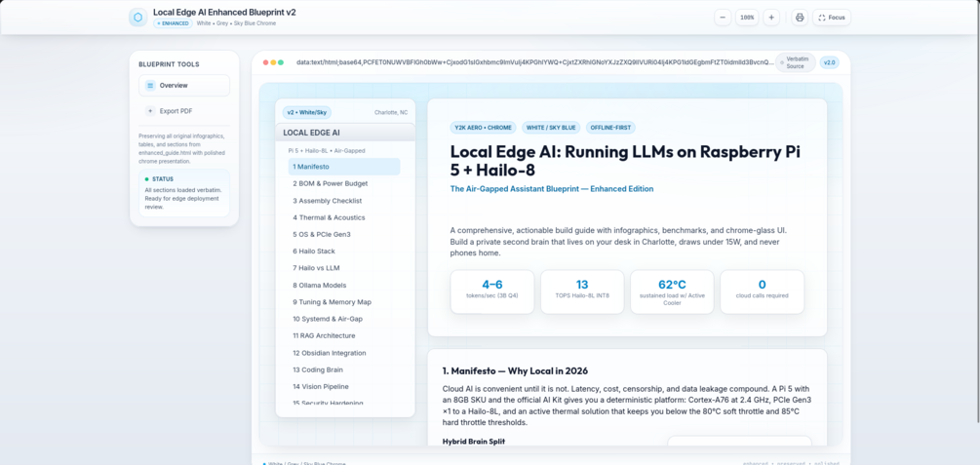
Task: Open the Overview tool
Action: [x=183, y=86]
